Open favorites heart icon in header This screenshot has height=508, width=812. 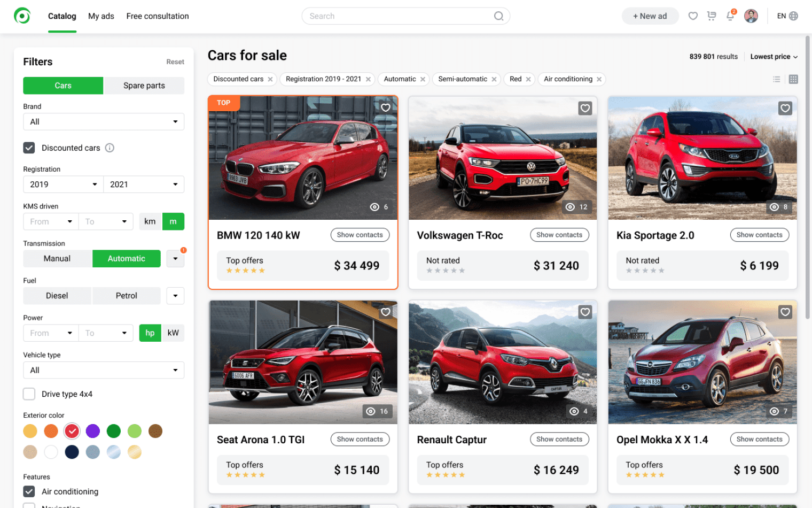coord(693,16)
